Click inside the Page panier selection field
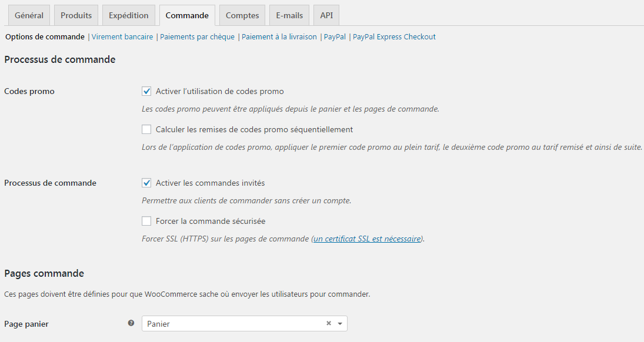 (x=235, y=323)
